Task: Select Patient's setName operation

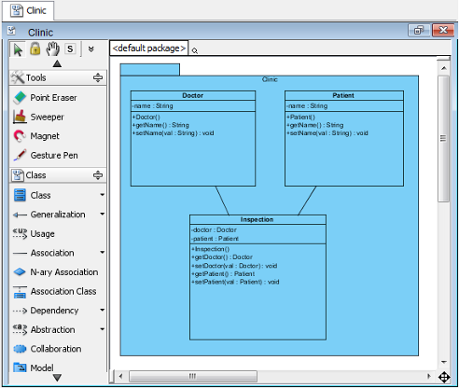Action: point(327,133)
